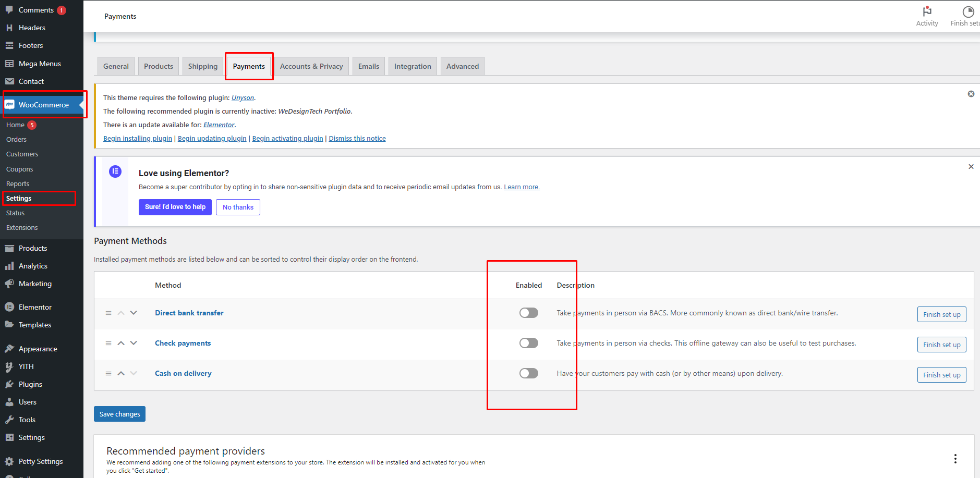Viewport: 980px width, 478px height.
Task: Click the Save changes button
Action: pyautogui.click(x=119, y=414)
